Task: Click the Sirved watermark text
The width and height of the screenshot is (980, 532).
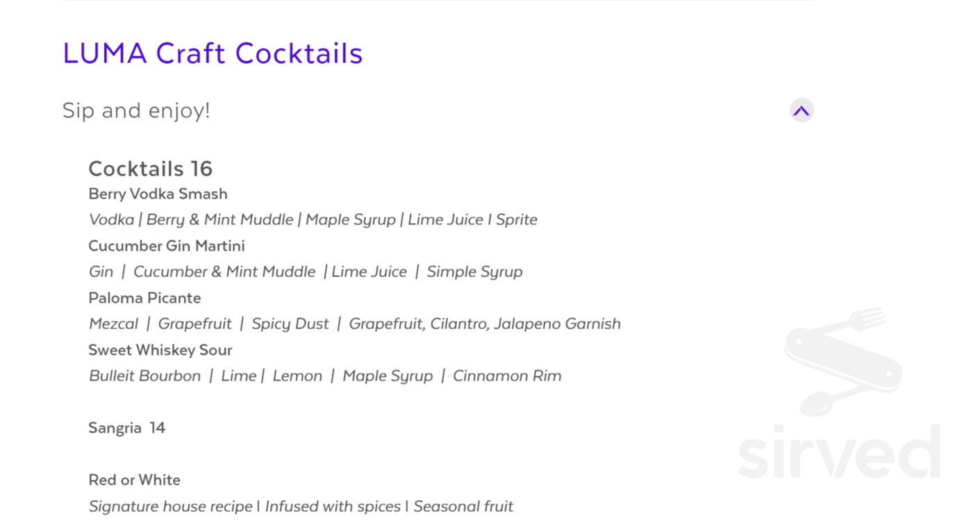Action: pyautogui.click(x=838, y=452)
